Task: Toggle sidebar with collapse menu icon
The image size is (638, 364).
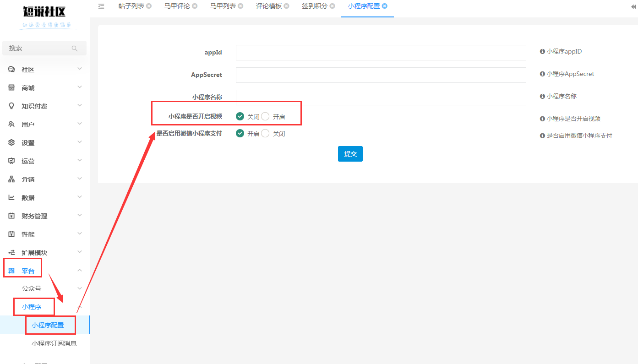Action: (101, 6)
